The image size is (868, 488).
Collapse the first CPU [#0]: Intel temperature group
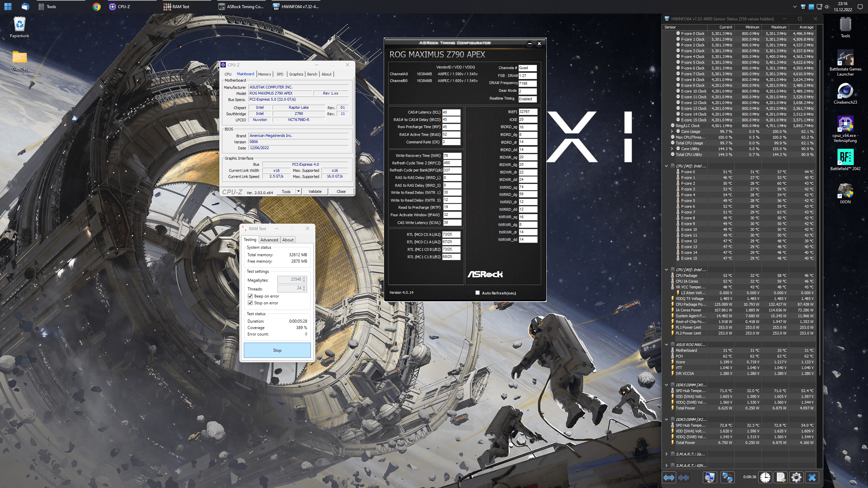tap(666, 166)
